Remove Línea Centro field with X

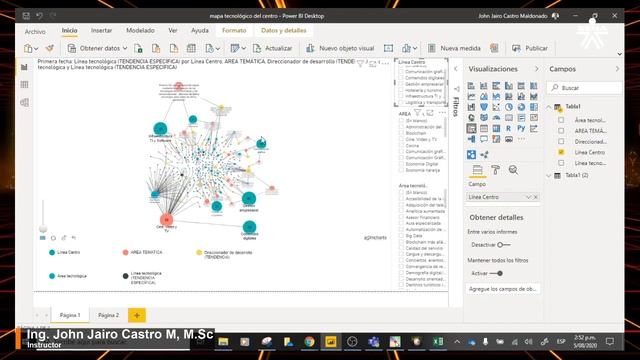[536, 197]
